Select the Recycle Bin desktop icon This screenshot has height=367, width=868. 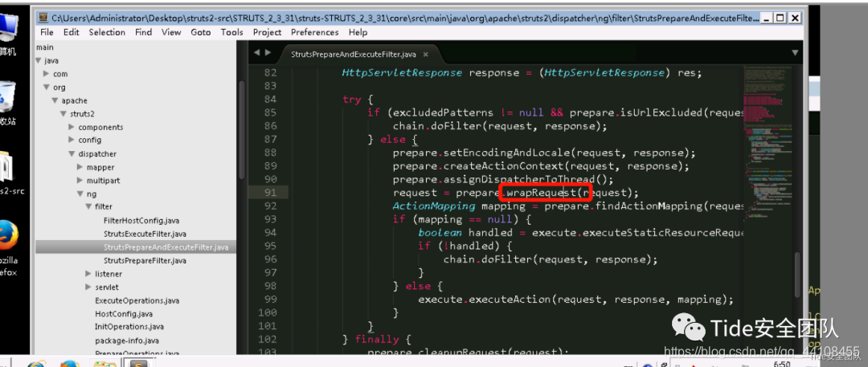coord(8,103)
